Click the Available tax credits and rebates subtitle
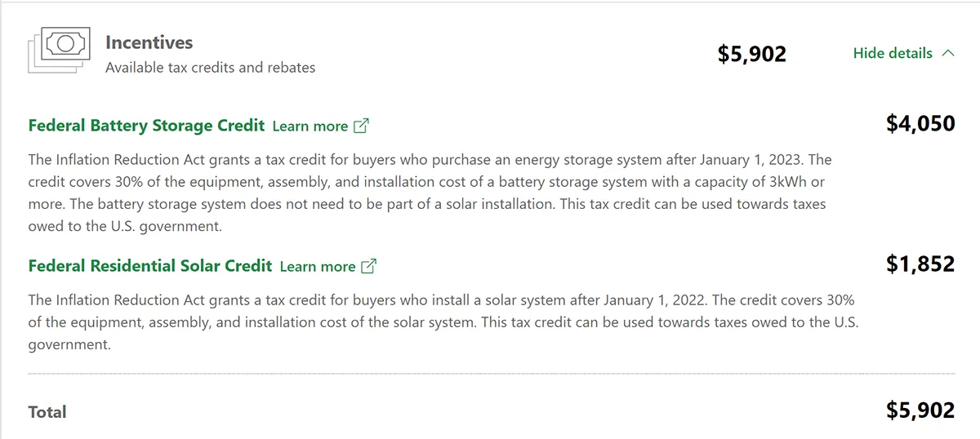 pos(210,68)
